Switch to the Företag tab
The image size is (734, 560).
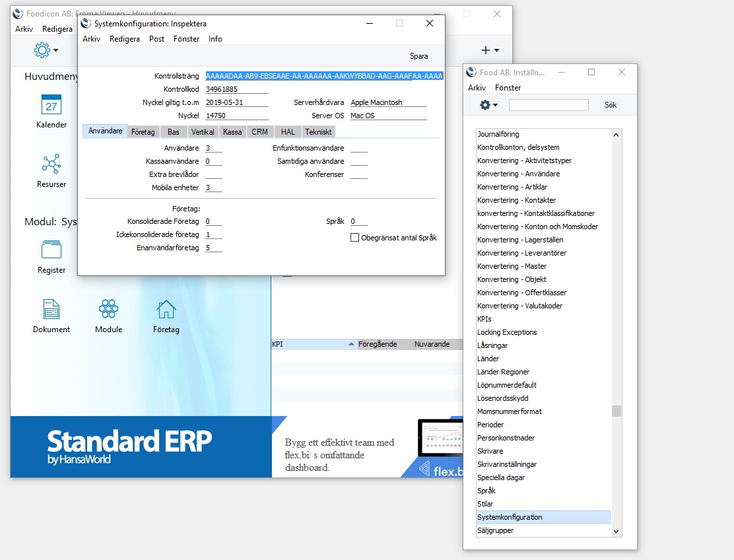pyautogui.click(x=143, y=132)
